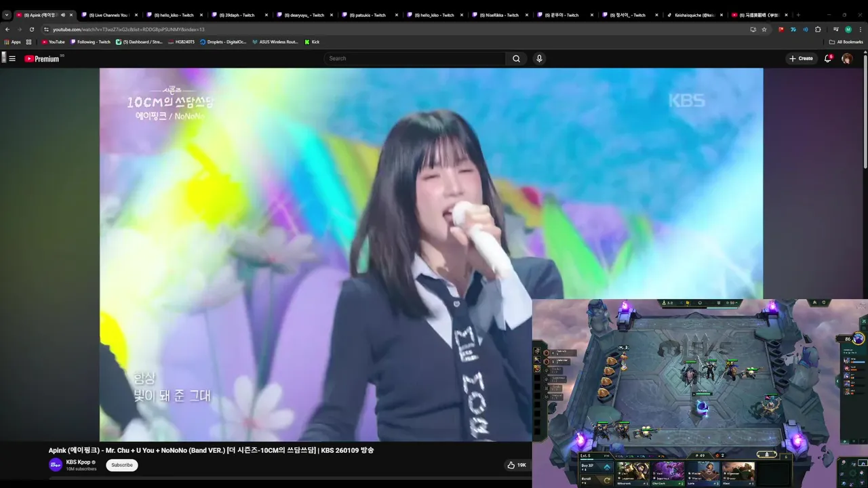The width and height of the screenshot is (868, 488).
Task: Collapse the game scoreboard side arrow
Action: tap(837, 382)
